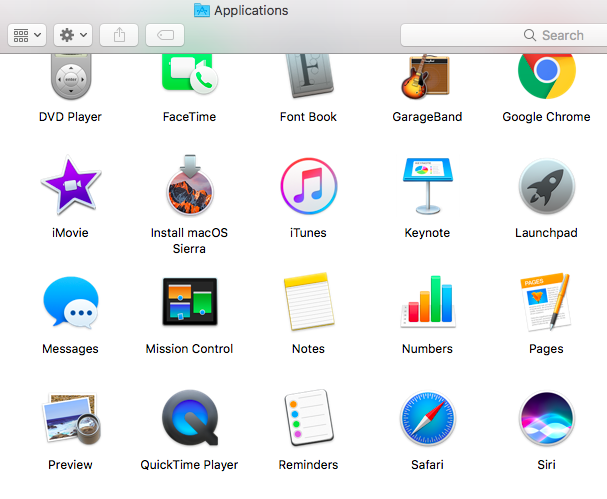Click the Edit Tags toolbar button
The width and height of the screenshot is (607, 499).
pos(165,35)
